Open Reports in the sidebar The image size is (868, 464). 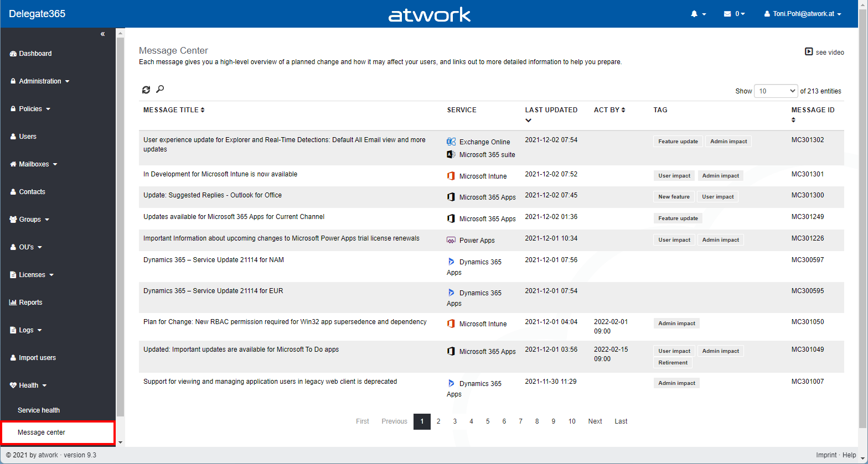(30, 303)
